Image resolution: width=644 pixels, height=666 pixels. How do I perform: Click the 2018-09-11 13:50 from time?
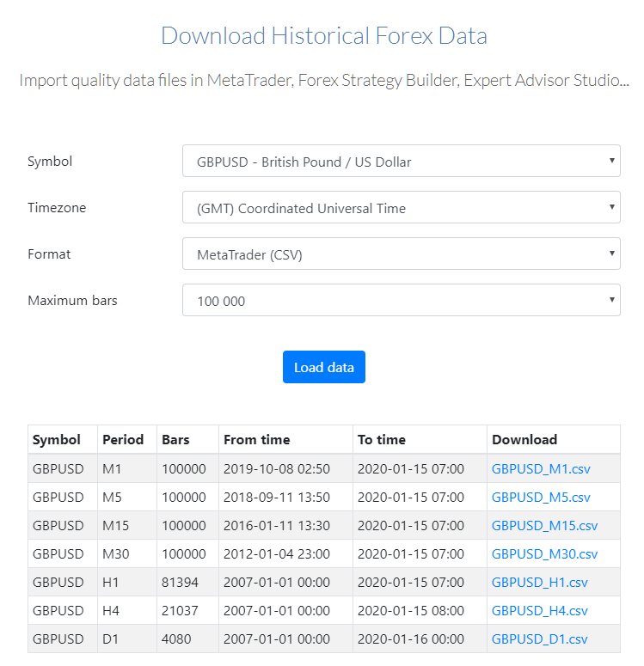click(277, 498)
